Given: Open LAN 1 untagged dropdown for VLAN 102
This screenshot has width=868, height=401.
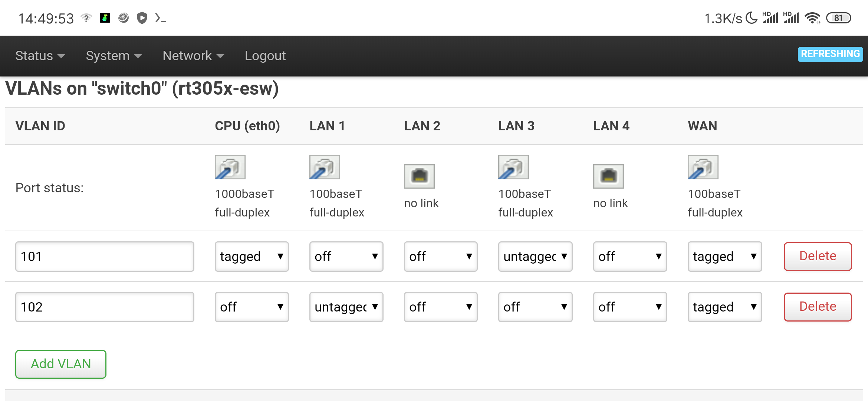Looking at the screenshot, I should (346, 307).
